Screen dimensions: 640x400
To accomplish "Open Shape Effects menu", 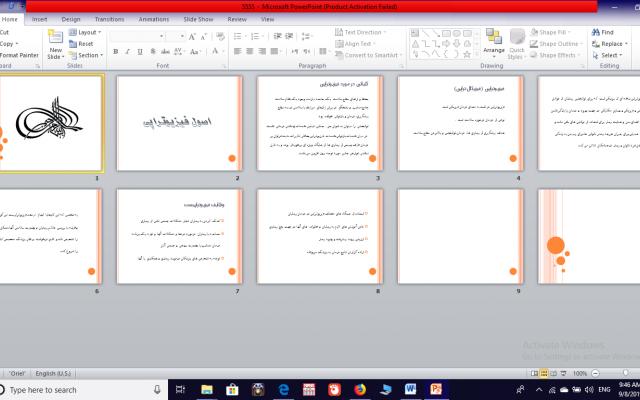I will pyautogui.click(x=555, y=55).
